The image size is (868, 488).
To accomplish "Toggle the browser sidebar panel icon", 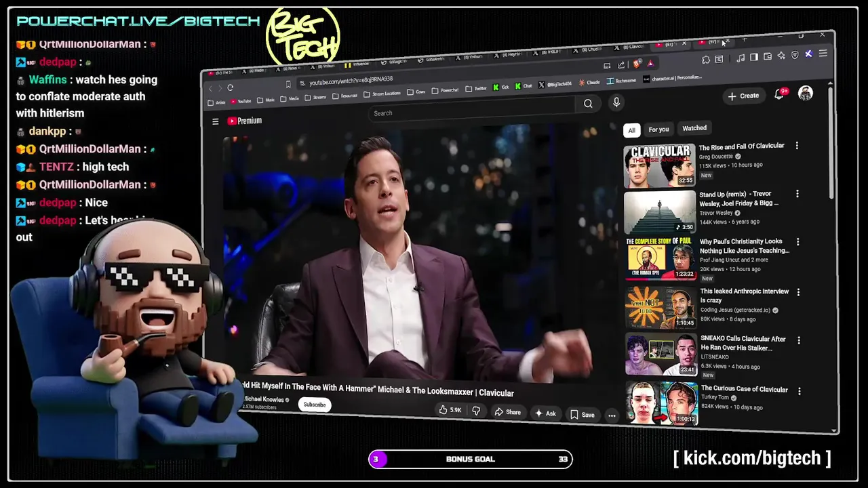I will (754, 58).
